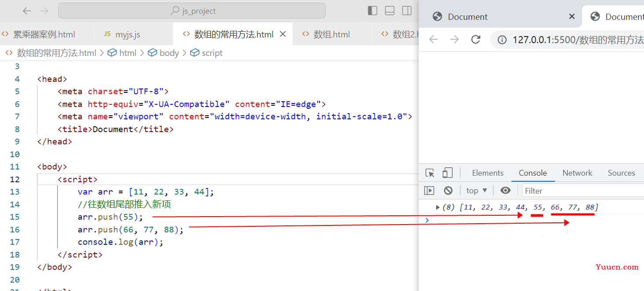Click the title Document tag line
The height and width of the screenshot is (291, 644).
coord(116,129)
